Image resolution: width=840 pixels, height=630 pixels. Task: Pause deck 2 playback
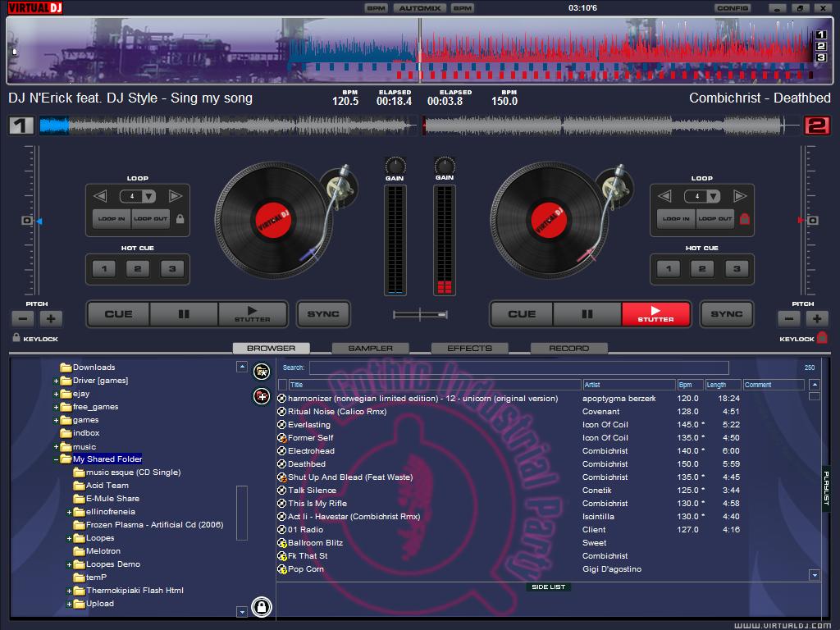point(587,314)
